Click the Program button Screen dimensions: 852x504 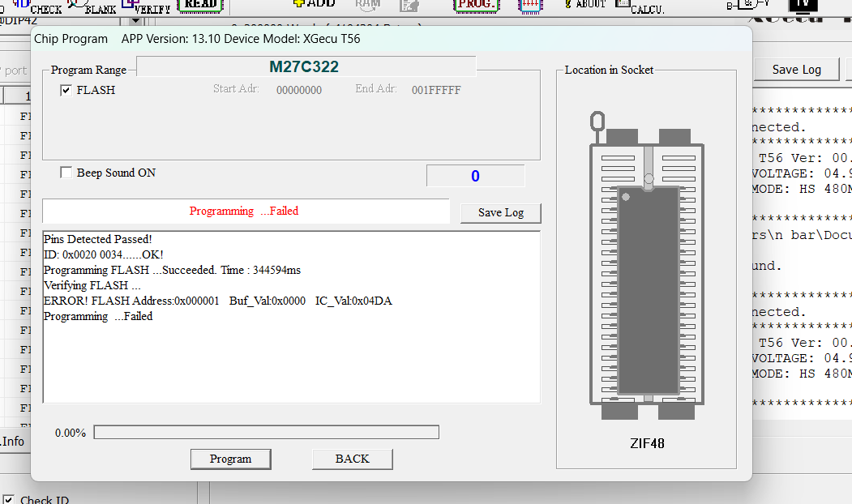231,459
